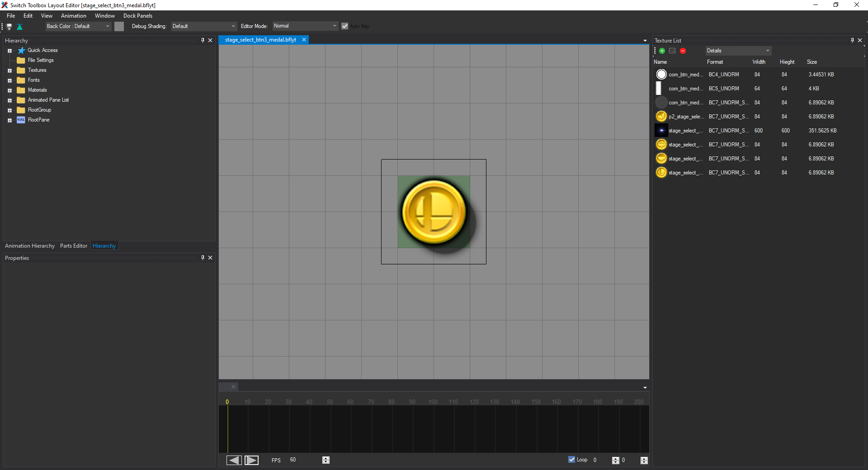Expand the Animated Pane List node

(x=9, y=100)
